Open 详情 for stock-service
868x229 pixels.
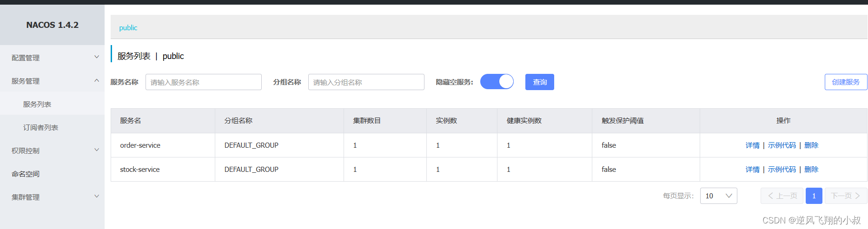point(752,170)
